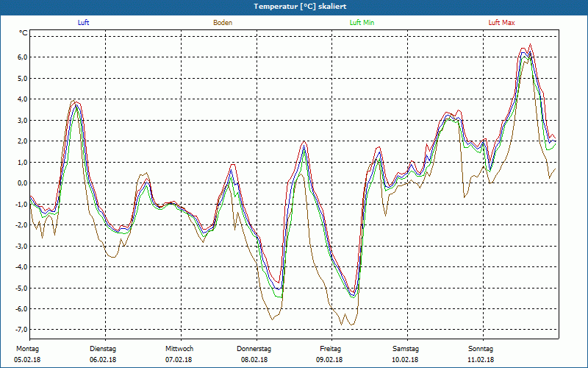Viewport: 588px width, 368px height.
Task: Click the '-7,0' y-axis value
Action: point(21,329)
